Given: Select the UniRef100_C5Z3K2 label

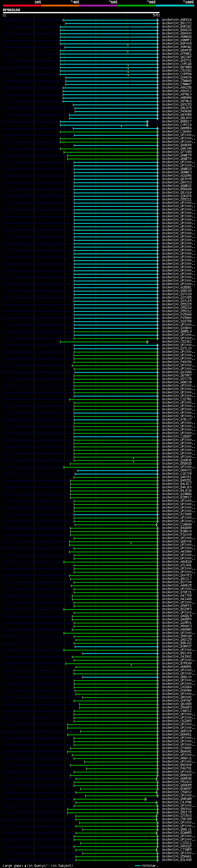Looking at the screenshot, I should [x=176, y=342].
